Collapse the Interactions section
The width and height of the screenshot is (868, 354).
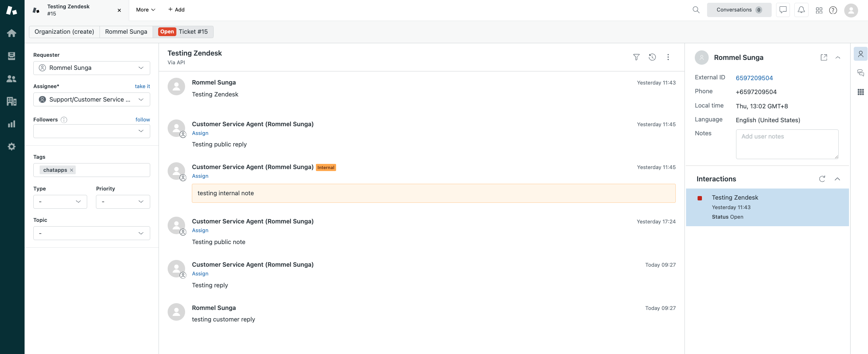point(837,179)
